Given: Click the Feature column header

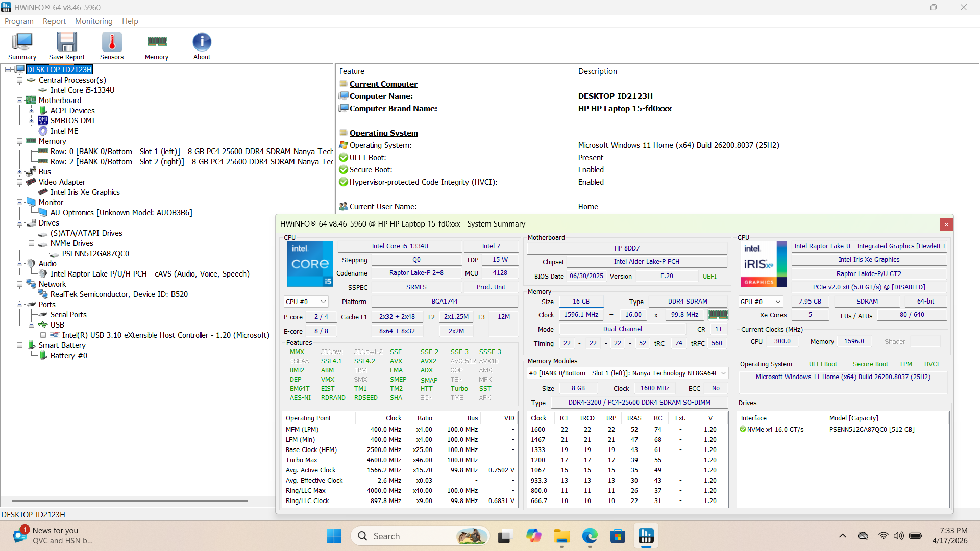Looking at the screenshot, I should (455, 71).
